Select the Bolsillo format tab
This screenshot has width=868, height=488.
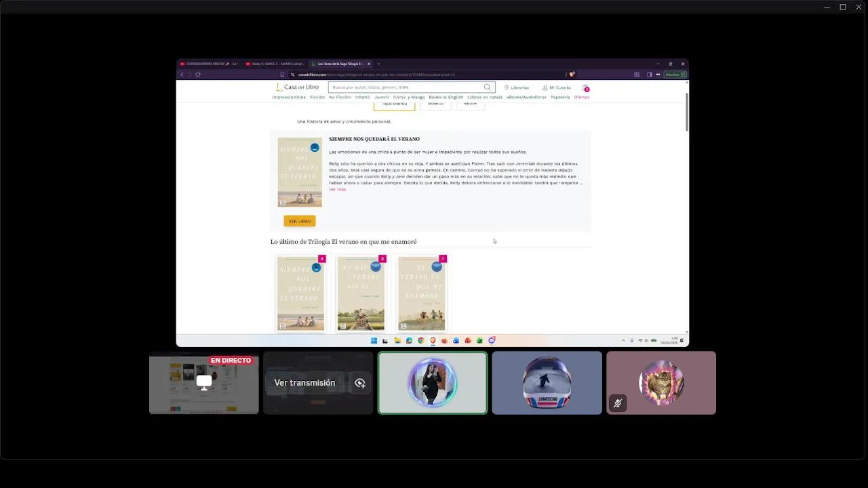[436, 105]
